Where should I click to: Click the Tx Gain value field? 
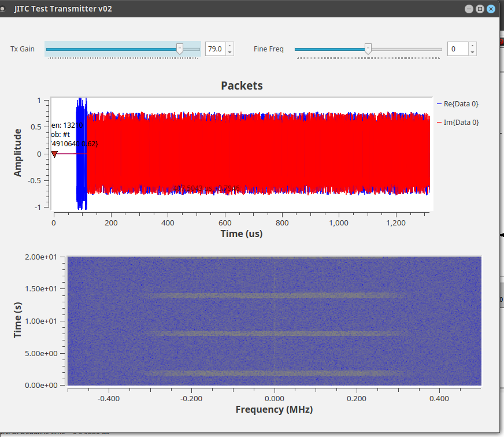pos(215,49)
